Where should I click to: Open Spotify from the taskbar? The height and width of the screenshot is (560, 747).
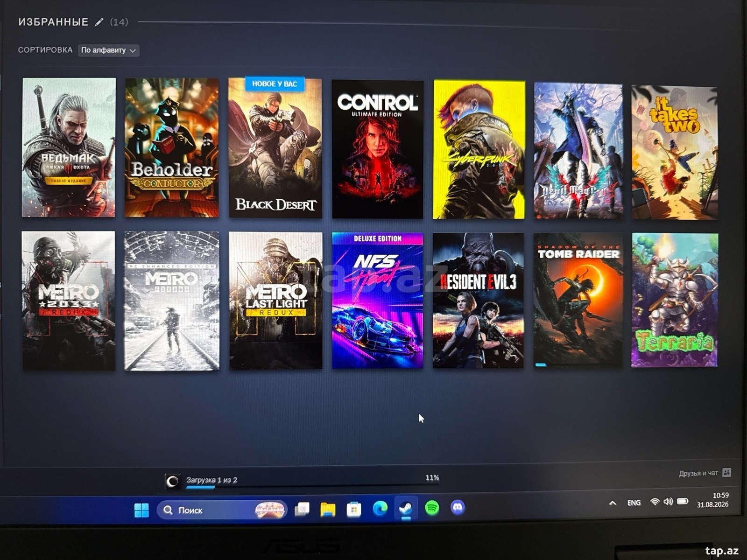432,508
